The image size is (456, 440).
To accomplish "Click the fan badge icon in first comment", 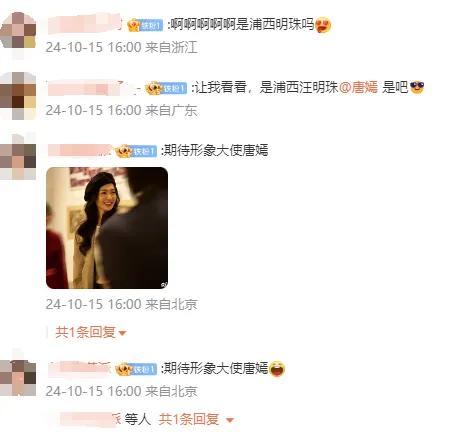I will pos(145,25).
